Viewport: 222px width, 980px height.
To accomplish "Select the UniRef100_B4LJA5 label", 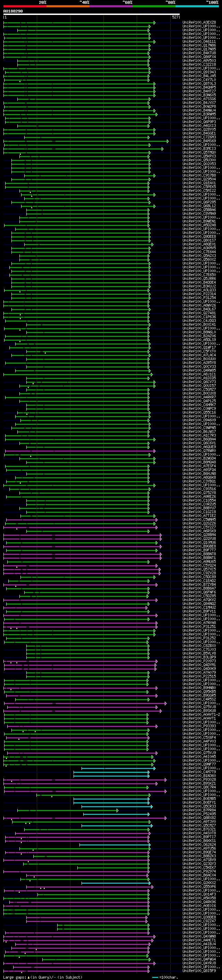I will coord(199,76).
